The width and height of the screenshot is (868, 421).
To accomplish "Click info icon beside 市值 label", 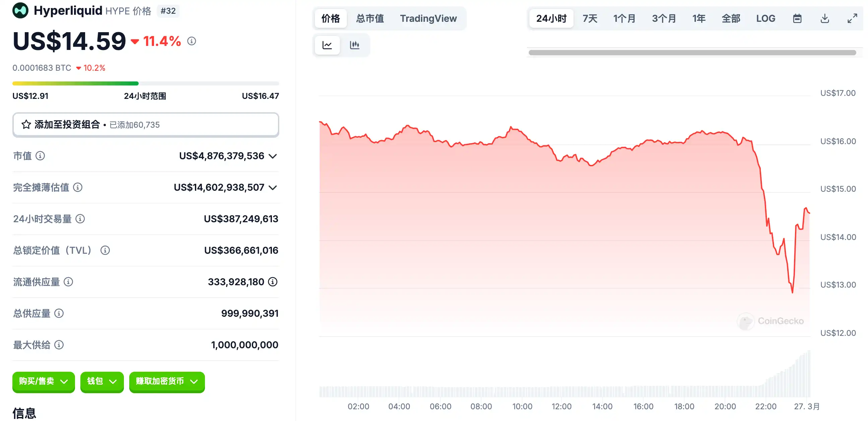I will [40, 156].
